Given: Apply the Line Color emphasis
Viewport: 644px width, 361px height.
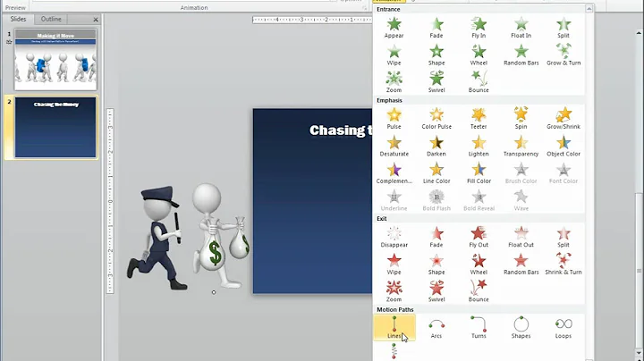Looking at the screenshot, I should (x=436, y=173).
